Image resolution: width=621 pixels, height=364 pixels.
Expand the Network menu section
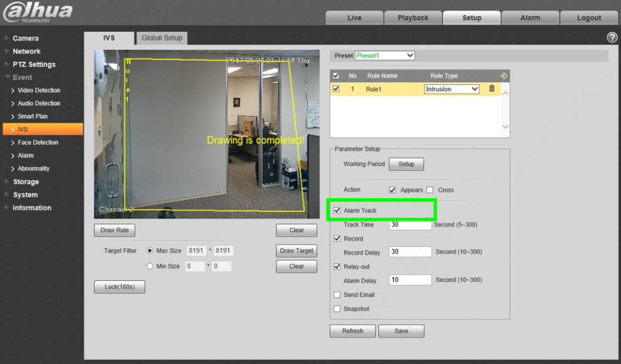tap(26, 52)
